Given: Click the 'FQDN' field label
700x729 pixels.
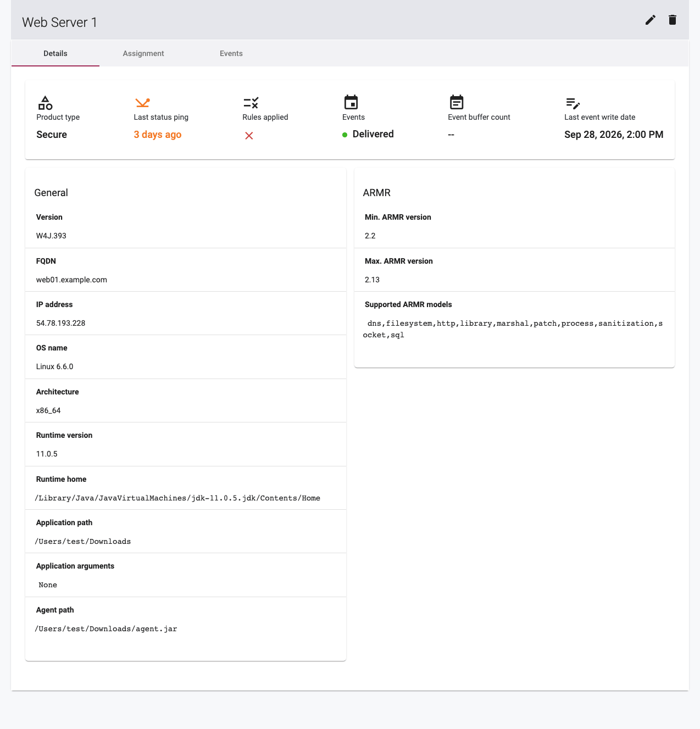Looking at the screenshot, I should [46, 261].
